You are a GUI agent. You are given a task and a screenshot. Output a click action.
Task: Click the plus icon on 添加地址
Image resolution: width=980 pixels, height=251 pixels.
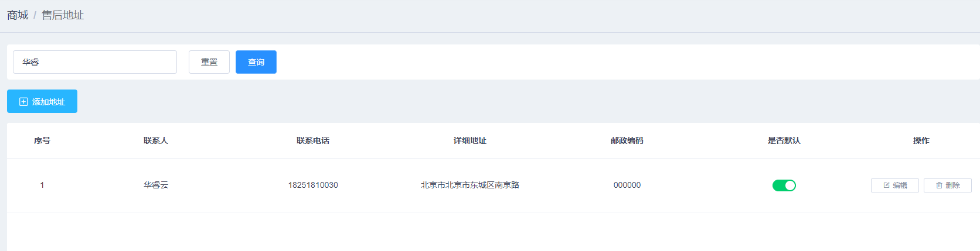point(23,102)
